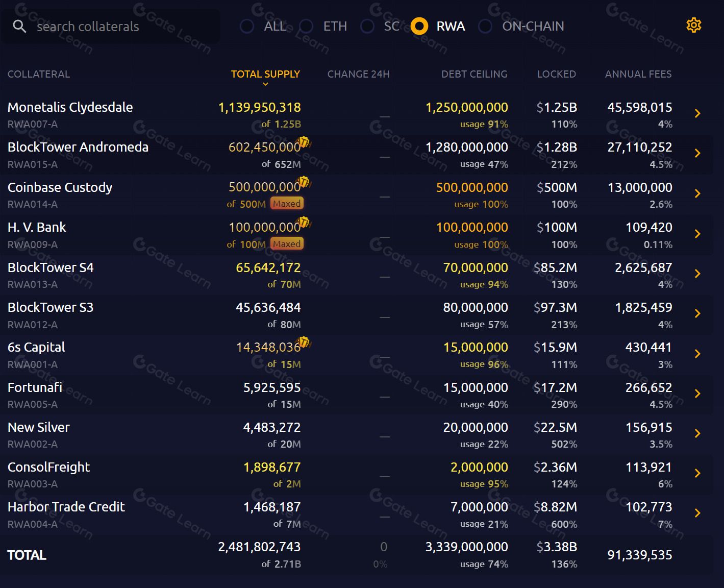This screenshot has height=588, width=724.
Task: Click the RWA003-A collateral code
Action: coord(33,484)
